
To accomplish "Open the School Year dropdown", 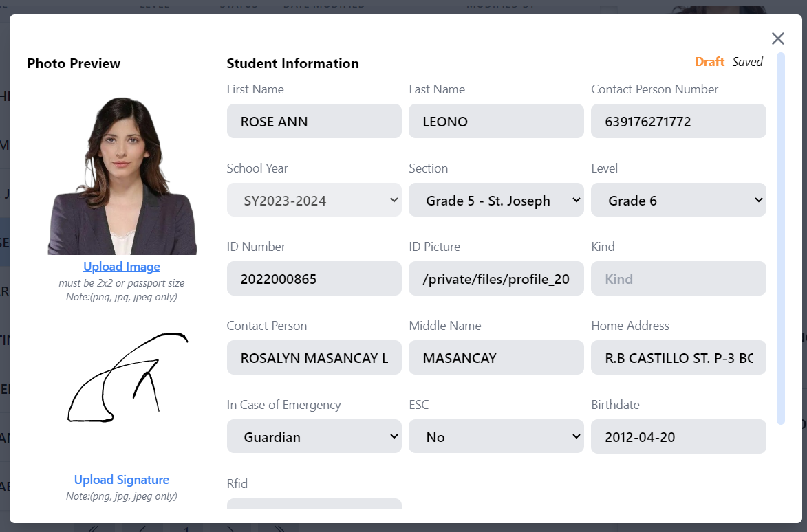I will point(314,200).
